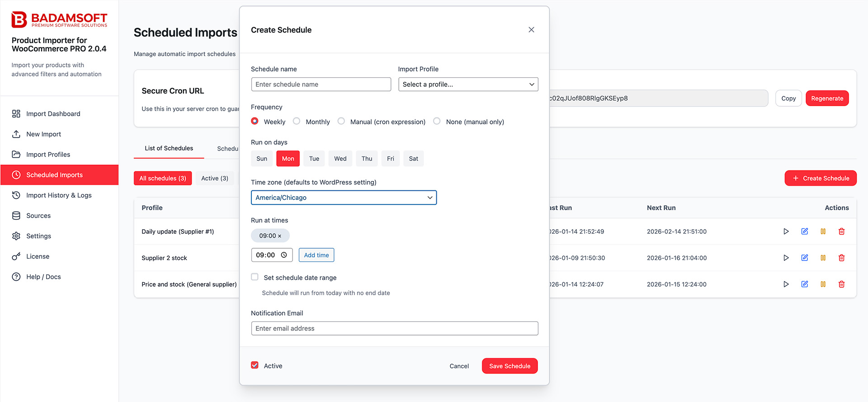Image resolution: width=868 pixels, height=402 pixels.
Task: Run Price and stock (General supplier) now
Action: (x=786, y=284)
